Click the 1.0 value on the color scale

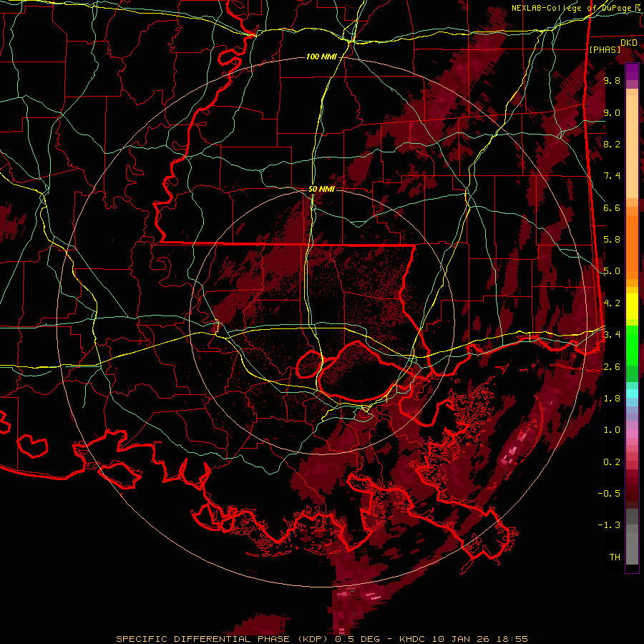(612, 430)
